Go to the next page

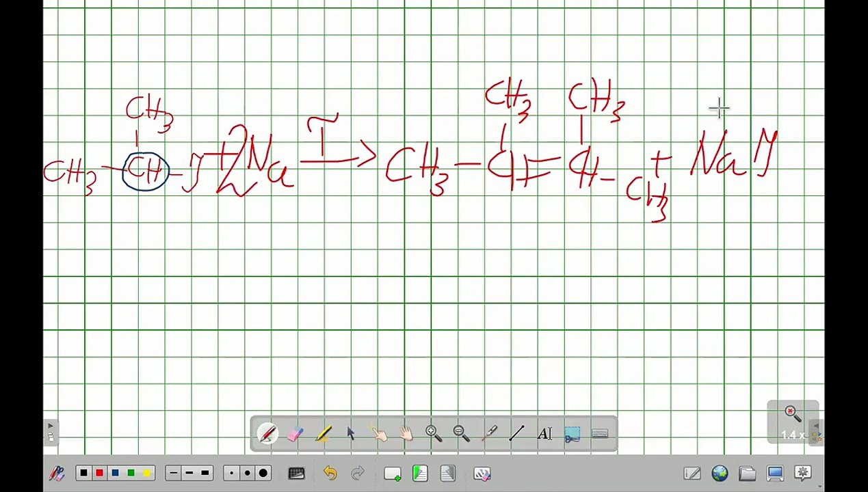click(448, 474)
